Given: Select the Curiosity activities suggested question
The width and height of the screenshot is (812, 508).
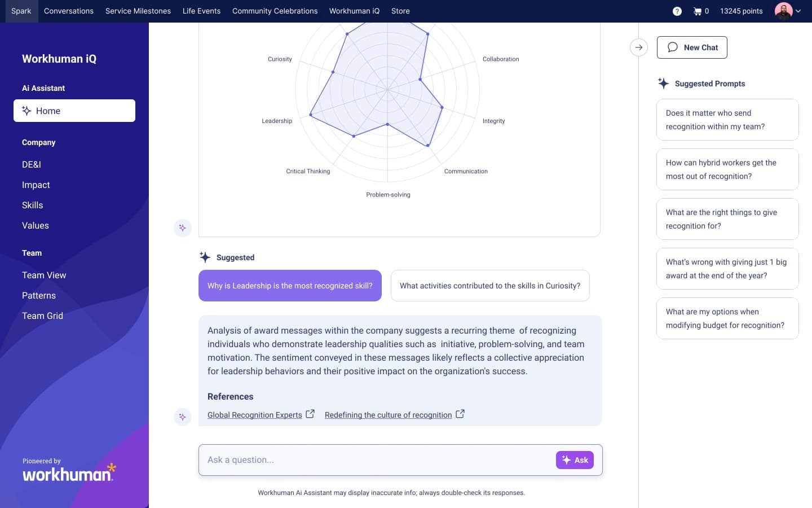Looking at the screenshot, I should pyautogui.click(x=490, y=286).
